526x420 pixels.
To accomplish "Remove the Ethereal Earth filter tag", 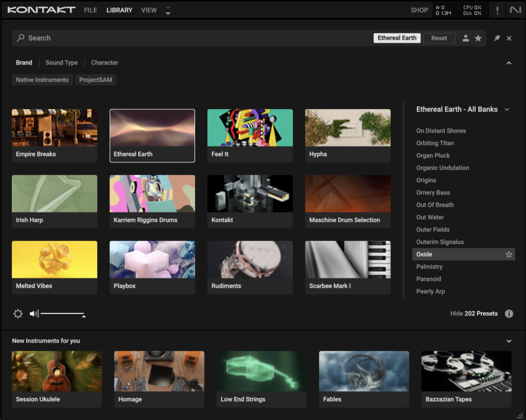I will 397,38.
